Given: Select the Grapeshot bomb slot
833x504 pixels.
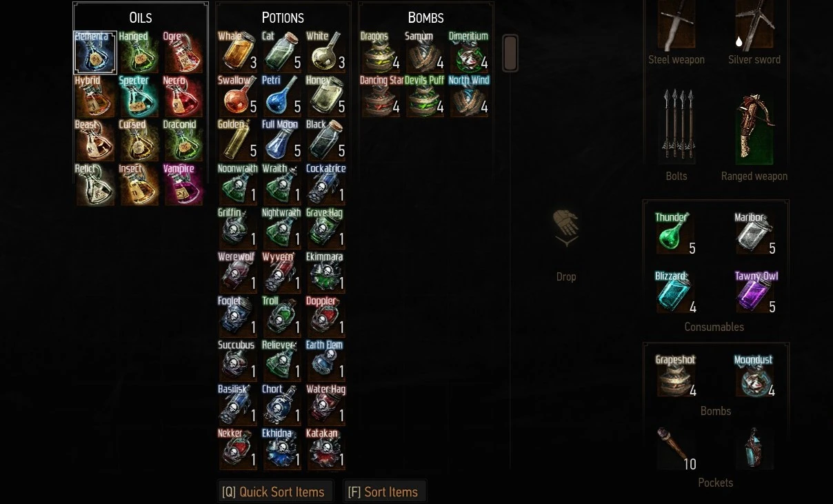Looking at the screenshot, I should pos(676,376).
